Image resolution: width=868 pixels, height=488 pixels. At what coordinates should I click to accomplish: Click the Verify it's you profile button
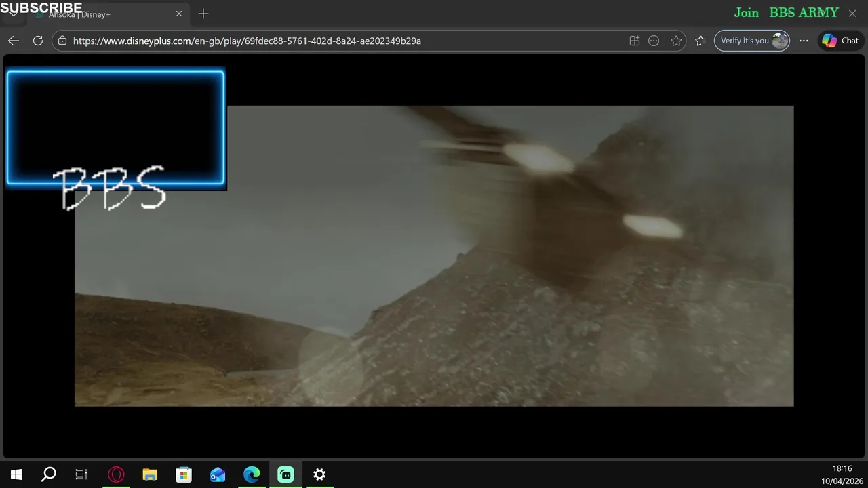click(752, 41)
